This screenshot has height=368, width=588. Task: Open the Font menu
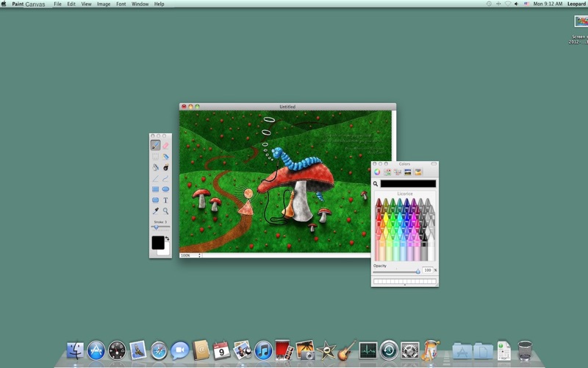point(121,4)
